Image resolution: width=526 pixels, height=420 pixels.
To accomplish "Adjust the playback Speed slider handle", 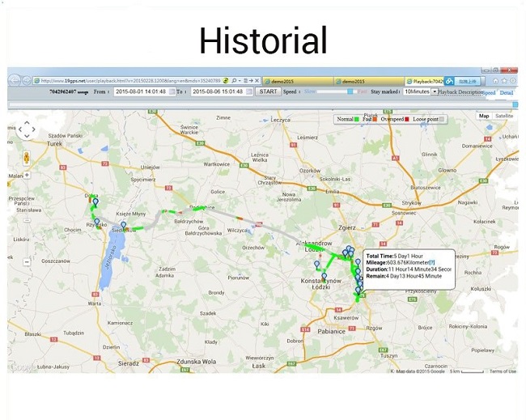I will (350, 91).
